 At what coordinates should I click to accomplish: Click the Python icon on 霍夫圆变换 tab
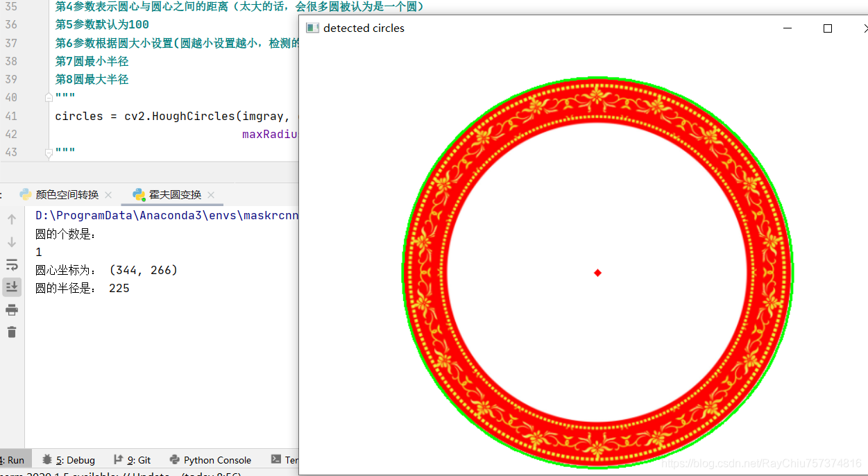139,194
